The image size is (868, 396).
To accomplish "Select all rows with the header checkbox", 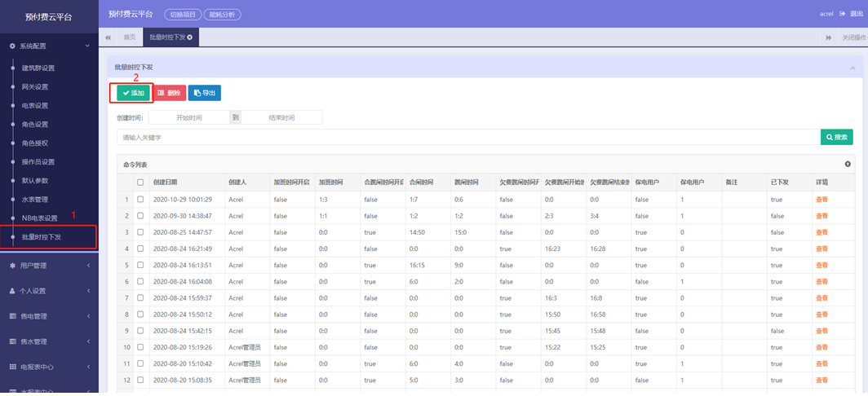I will (140, 182).
